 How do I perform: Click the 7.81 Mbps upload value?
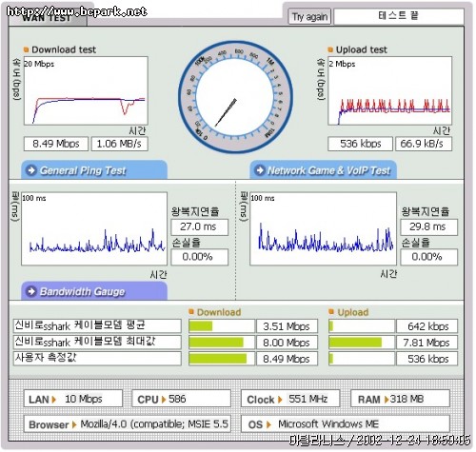[427, 343]
